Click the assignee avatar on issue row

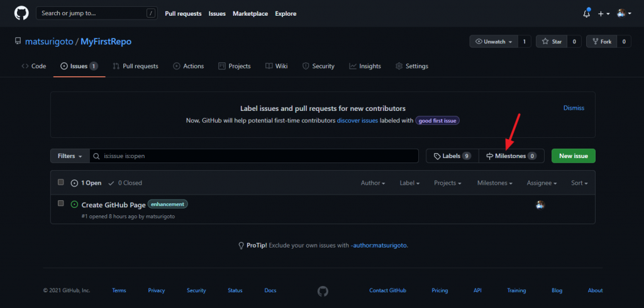tap(540, 205)
